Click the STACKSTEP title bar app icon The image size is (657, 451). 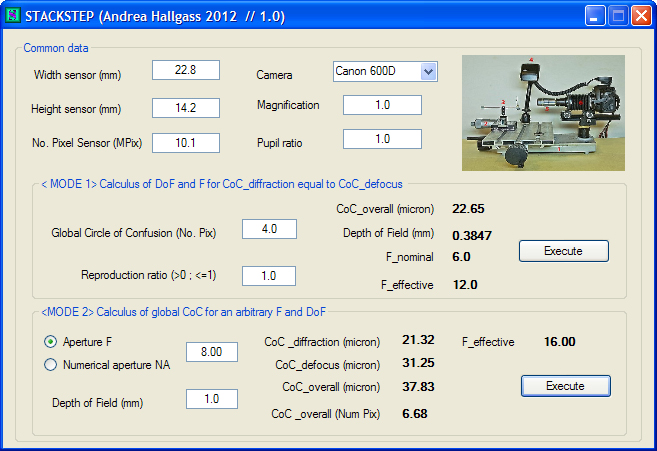(12, 16)
